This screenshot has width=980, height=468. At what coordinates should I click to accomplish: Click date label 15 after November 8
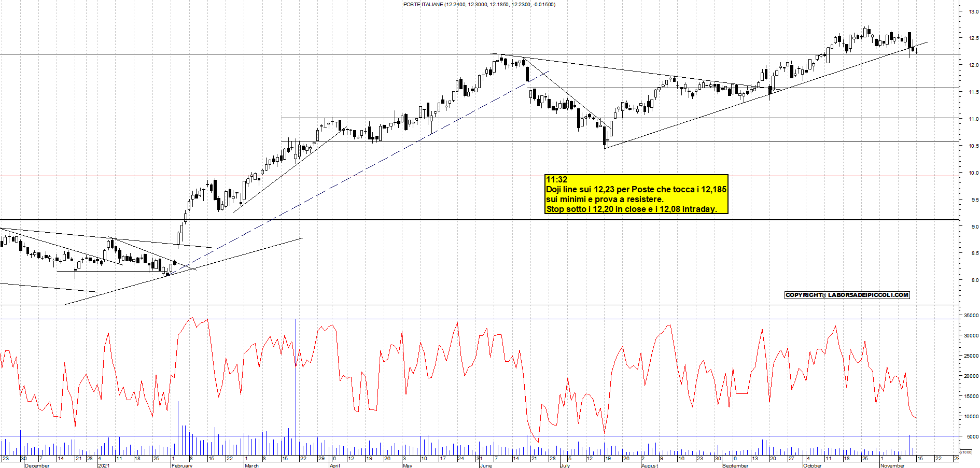click(920, 459)
